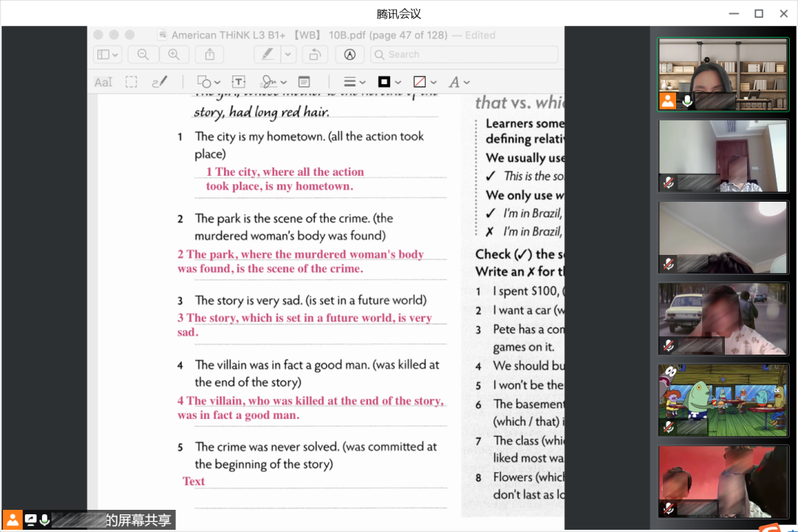This screenshot has width=798, height=532.
Task: Open the Sign signature menu
Action: (273, 82)
